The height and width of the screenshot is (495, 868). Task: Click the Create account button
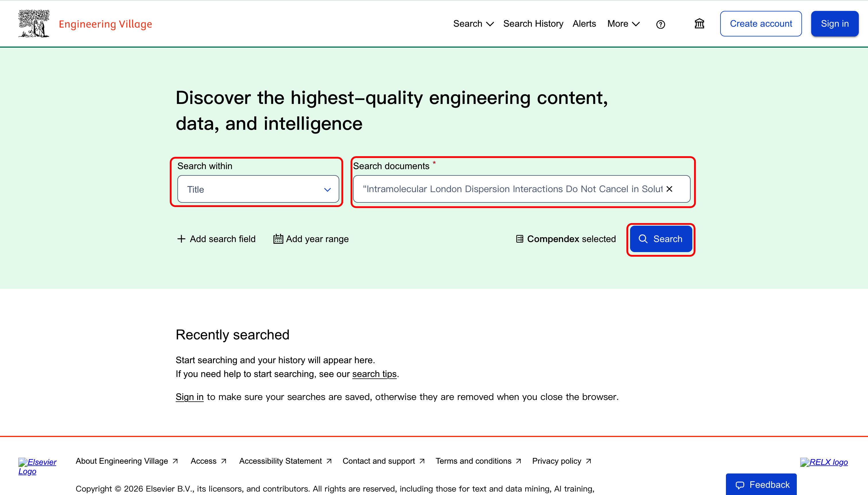pos(761,24)
